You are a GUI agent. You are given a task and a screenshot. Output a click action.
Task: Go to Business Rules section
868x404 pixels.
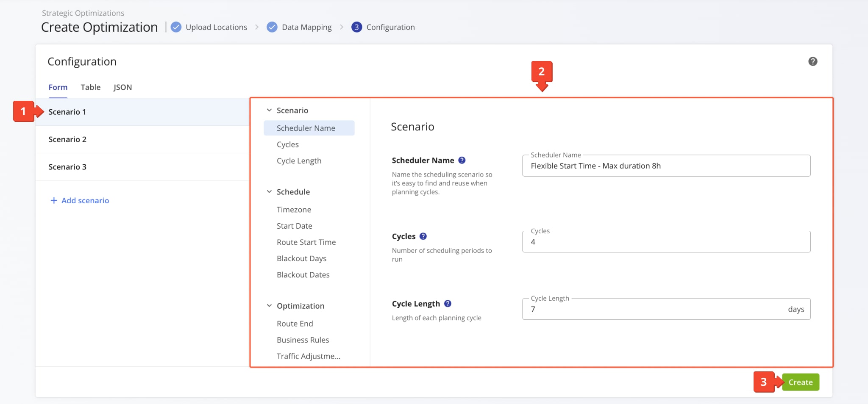point(303,340)
